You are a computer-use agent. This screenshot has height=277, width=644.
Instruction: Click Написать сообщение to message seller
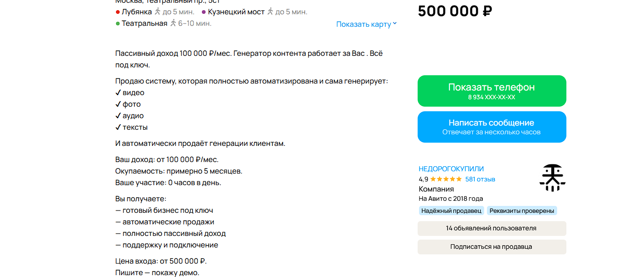tap(492, 126)
